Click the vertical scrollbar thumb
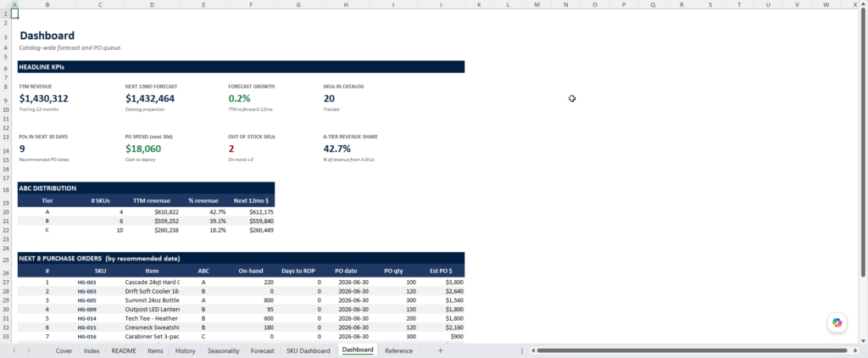The width and height of the screenshot is (868, 358). click(864, 143)
